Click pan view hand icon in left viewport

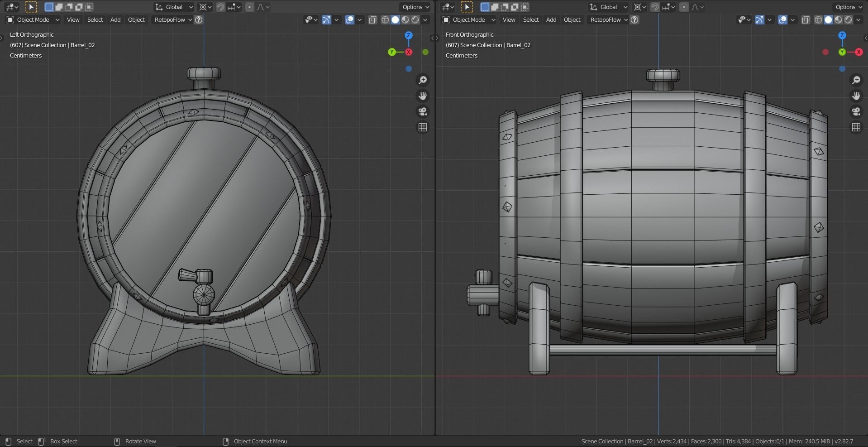(423, 96)
